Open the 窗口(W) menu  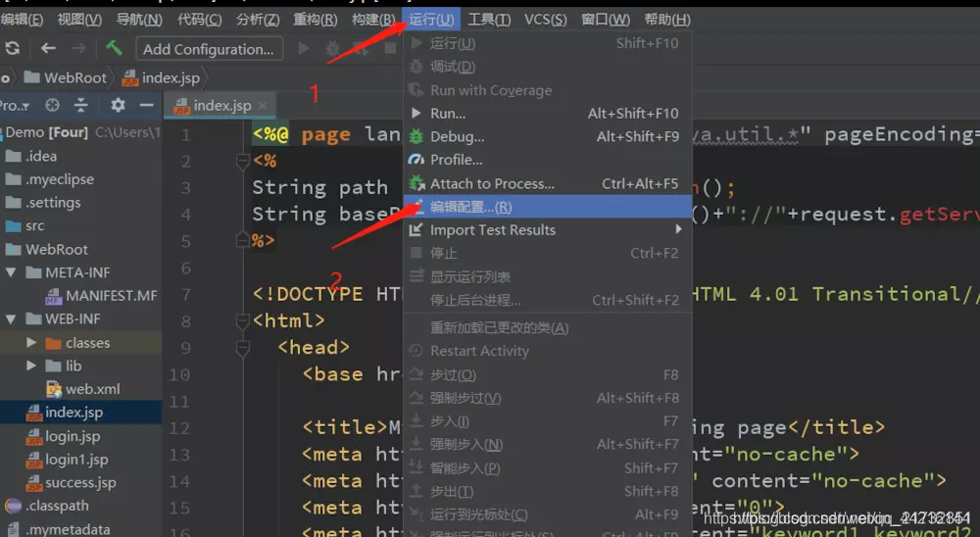coord(606,20)
